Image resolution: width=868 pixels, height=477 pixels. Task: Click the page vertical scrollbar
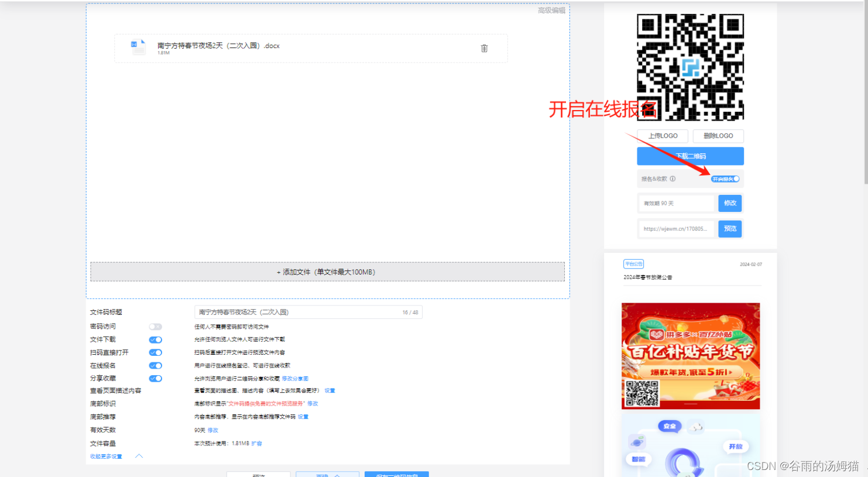(865, 94)
